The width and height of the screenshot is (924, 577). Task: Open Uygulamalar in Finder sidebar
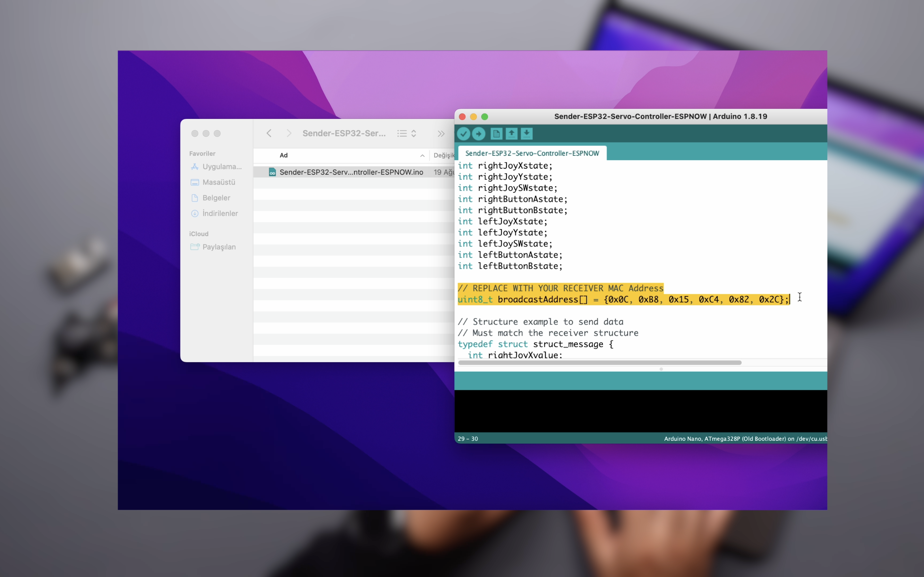(x=221, y=167)
